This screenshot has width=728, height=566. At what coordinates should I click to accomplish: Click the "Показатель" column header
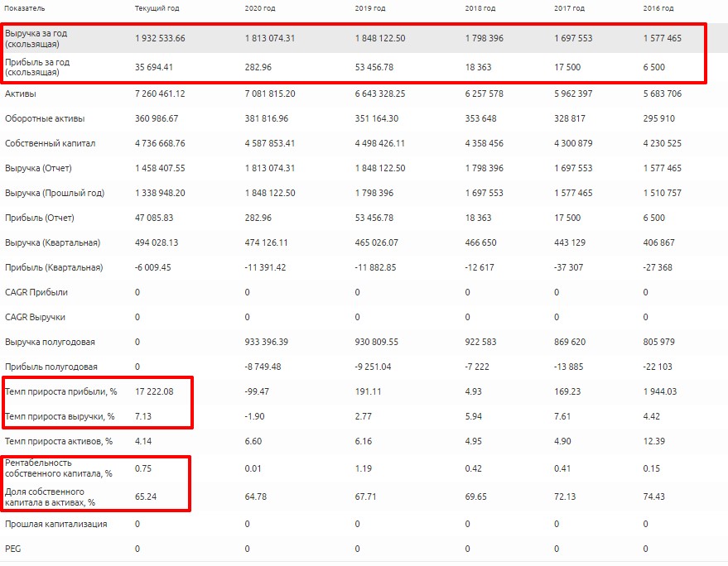point(24,8)
